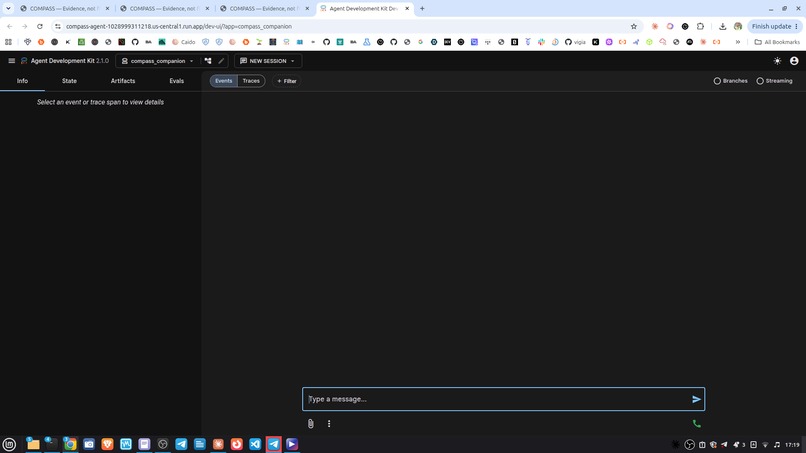Open Visual Studio Code from taskbar
The width and height of the screenshot is (806, 453).
(255, 444)
